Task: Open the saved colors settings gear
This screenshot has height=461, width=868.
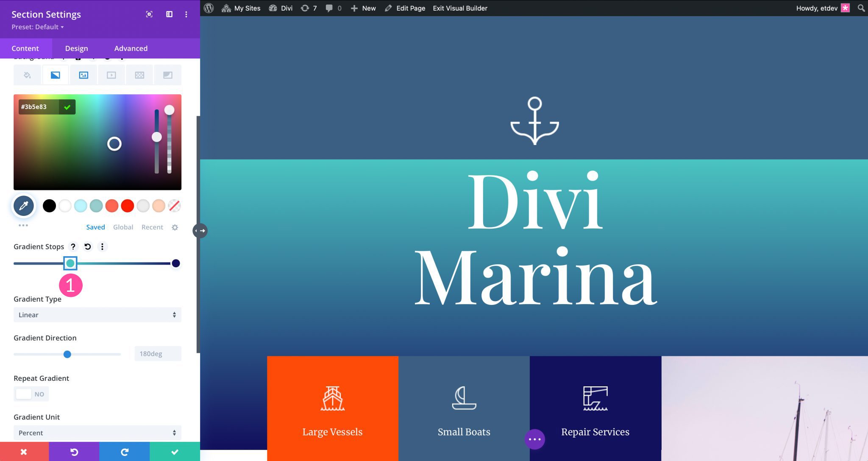Action: [175, 227]
